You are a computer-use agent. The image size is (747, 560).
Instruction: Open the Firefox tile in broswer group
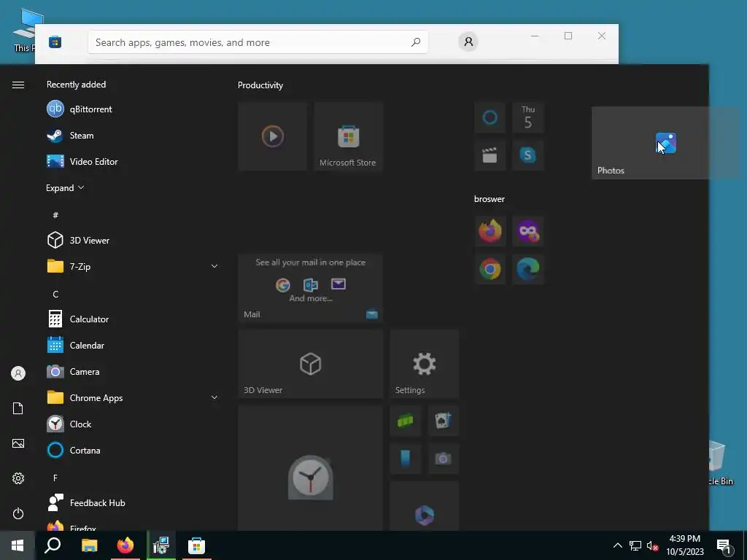pyautogui.click(x=489, y=231)
